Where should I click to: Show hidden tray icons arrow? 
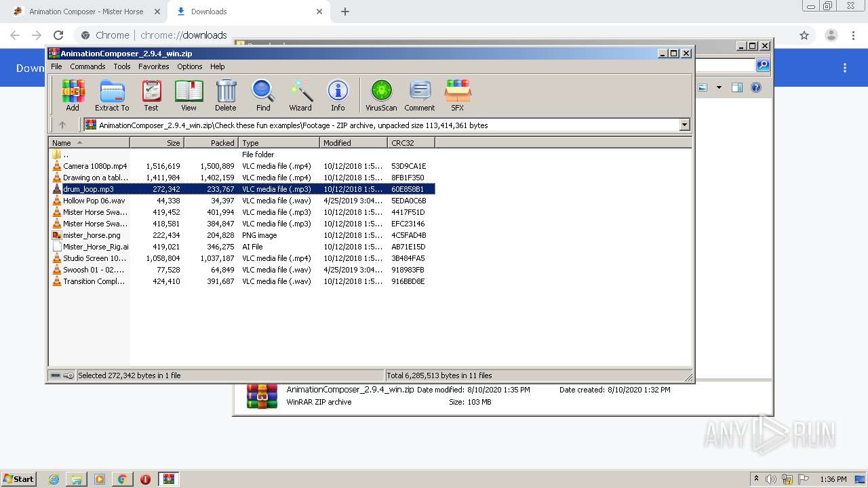pos(757,479)
